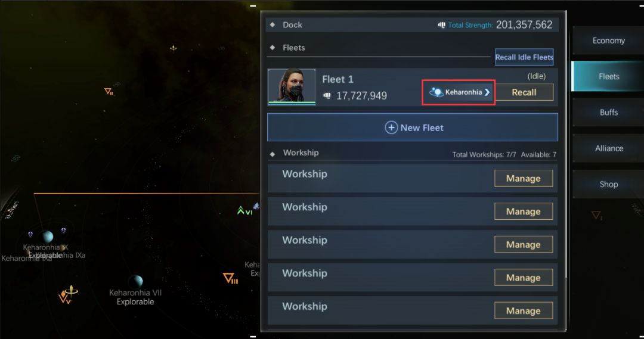This screenshot has width=644, height=339.
Task: Click the plus icon on New Fleet
Action: click(391, 127)
